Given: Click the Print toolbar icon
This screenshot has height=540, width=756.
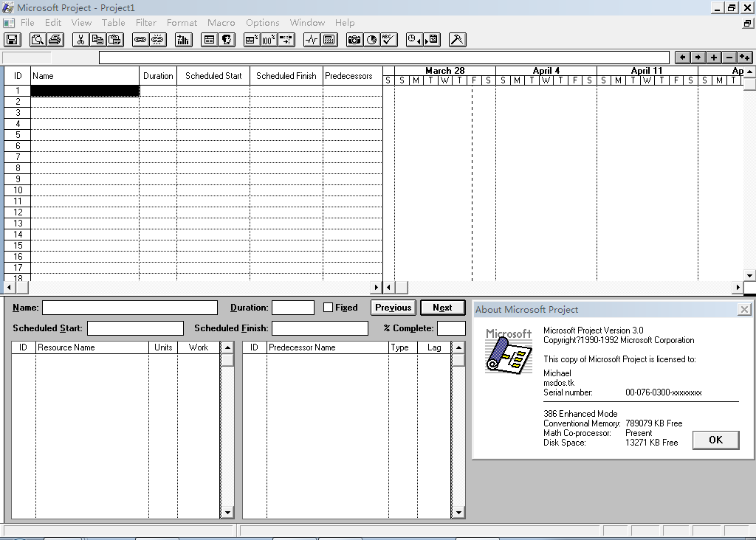Looking at the screenshot, I should click(x=54, y=39).
